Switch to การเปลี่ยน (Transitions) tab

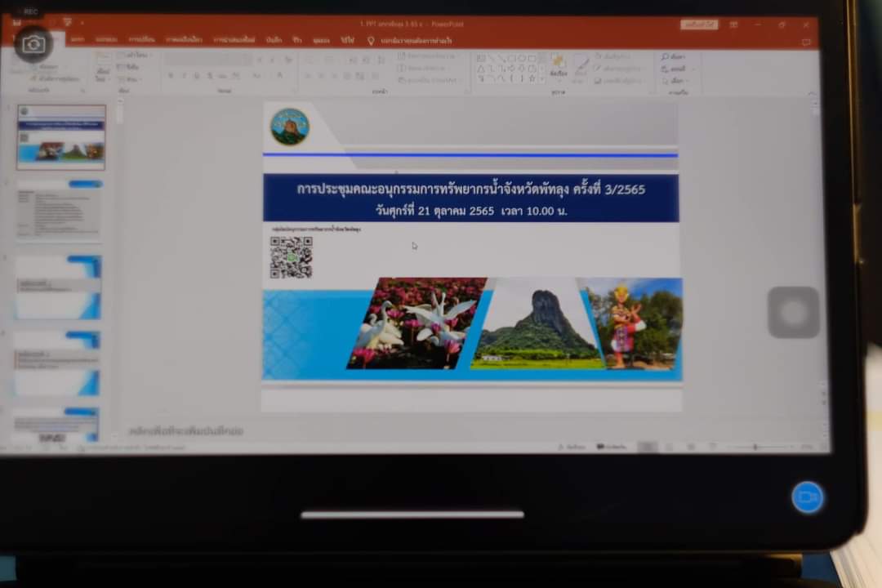click(x=141, y=39)
